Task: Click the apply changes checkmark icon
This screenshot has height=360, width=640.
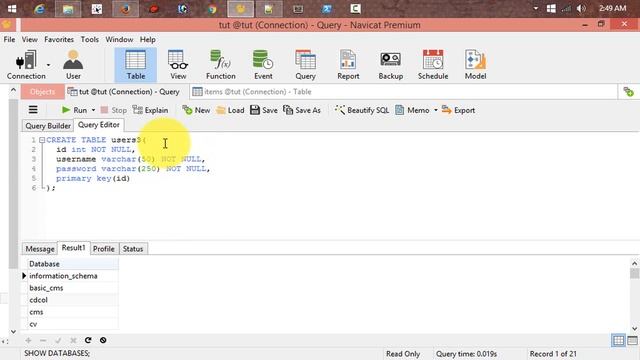Action: click(x=58, y=340)
